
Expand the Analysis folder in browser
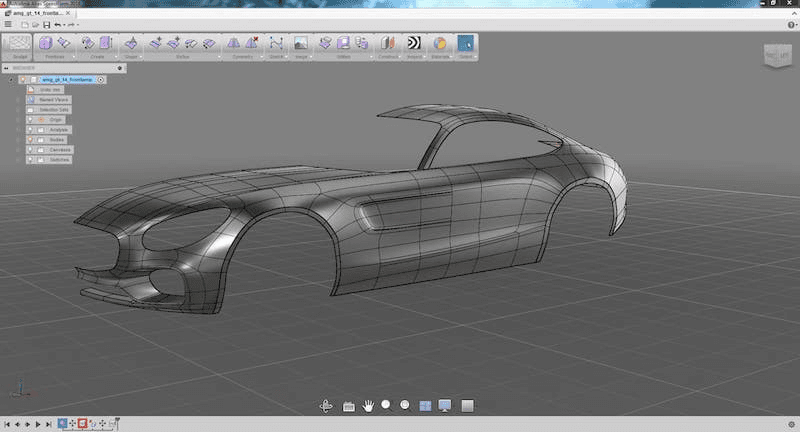[x=20, y=130]
